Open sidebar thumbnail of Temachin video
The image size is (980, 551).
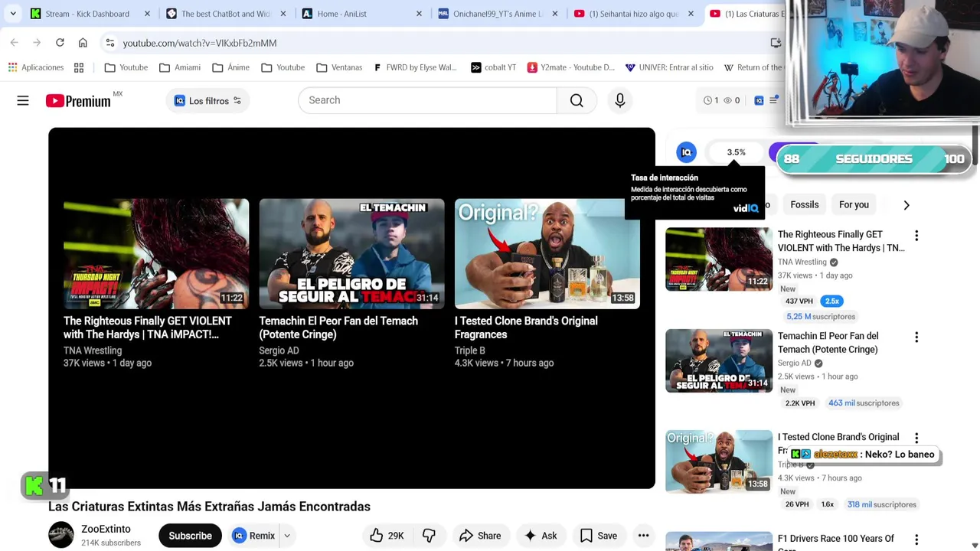coord(719,360)
